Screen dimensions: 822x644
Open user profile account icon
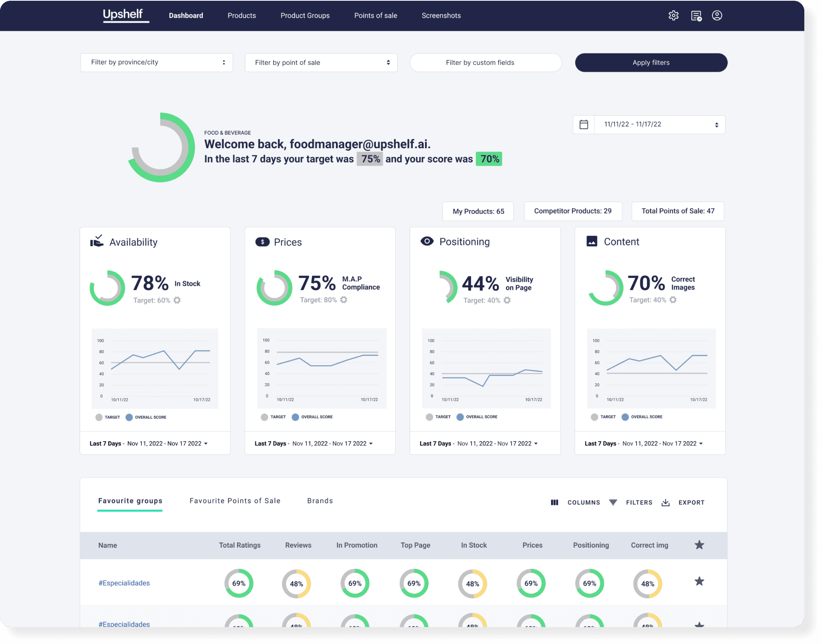click(716, 15)
